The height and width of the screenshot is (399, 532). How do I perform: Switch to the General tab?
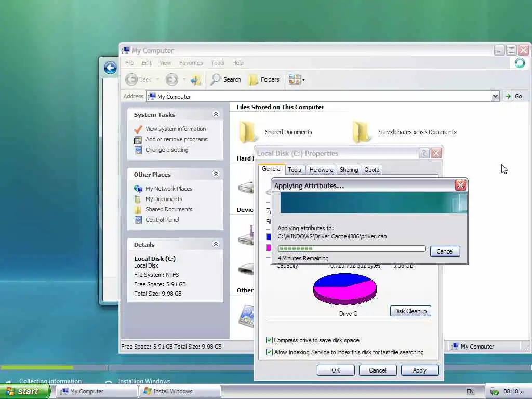[x=271, y=169]
